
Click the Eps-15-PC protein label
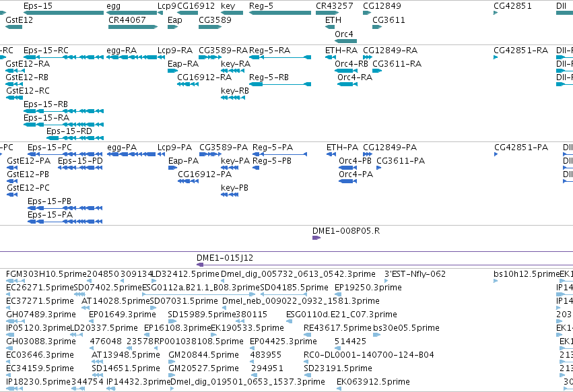(50, 148)
